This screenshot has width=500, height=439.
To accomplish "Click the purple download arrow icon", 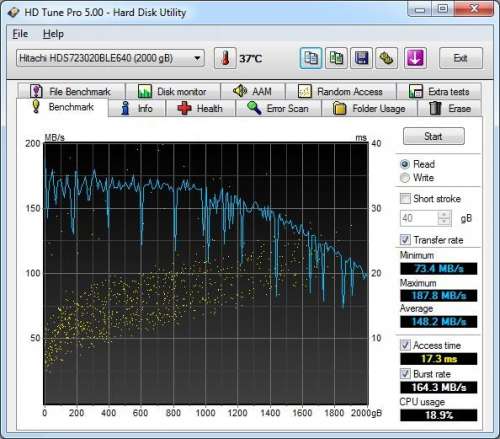I will tap(415, 58).
